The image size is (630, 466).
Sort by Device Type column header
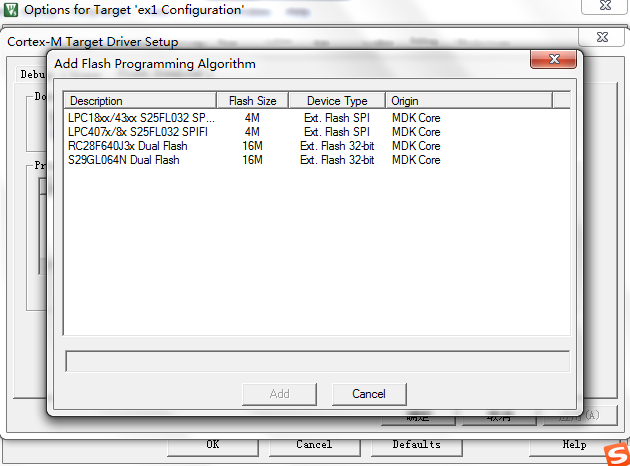click(337, 100)
